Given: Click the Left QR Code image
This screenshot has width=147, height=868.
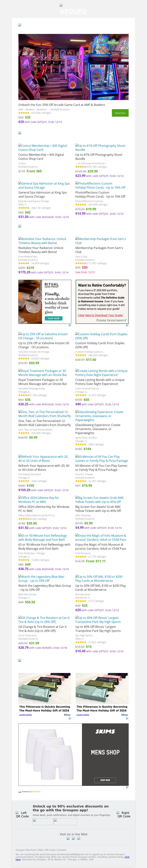Looking at the screenshot, I should coord(22,814).
